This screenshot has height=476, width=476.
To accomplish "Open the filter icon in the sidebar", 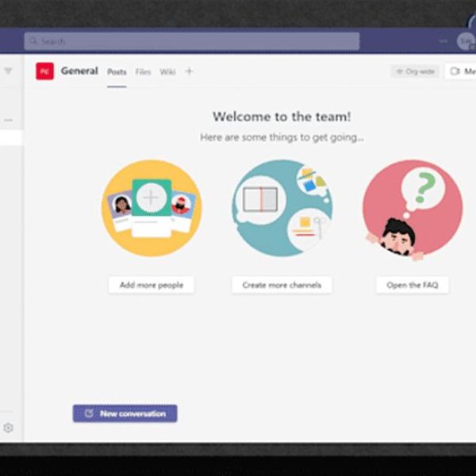I will [8, 71].
